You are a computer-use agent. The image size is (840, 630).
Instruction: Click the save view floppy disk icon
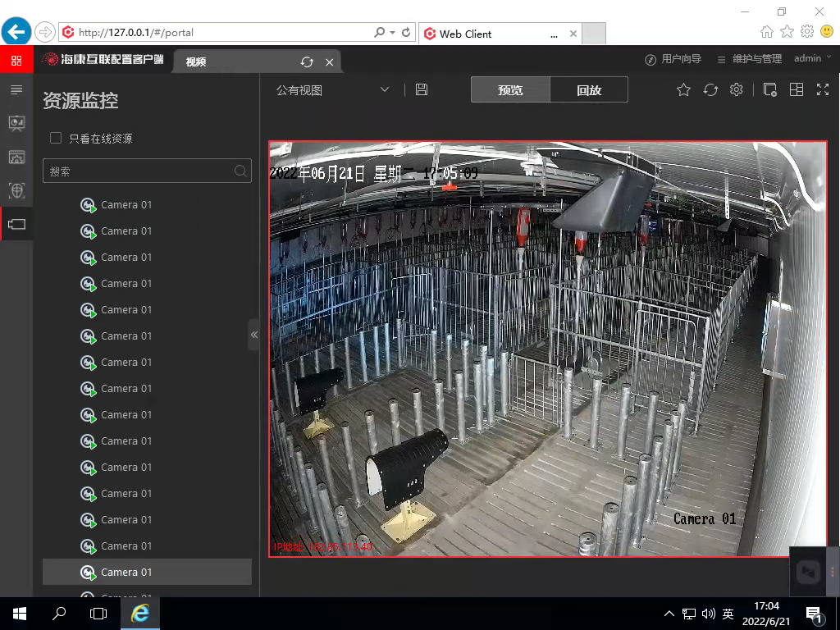422,89
